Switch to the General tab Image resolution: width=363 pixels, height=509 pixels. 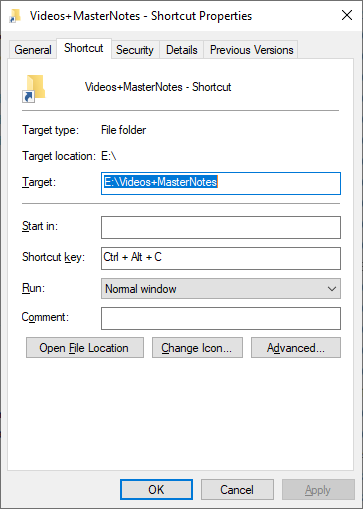(33, 50)
